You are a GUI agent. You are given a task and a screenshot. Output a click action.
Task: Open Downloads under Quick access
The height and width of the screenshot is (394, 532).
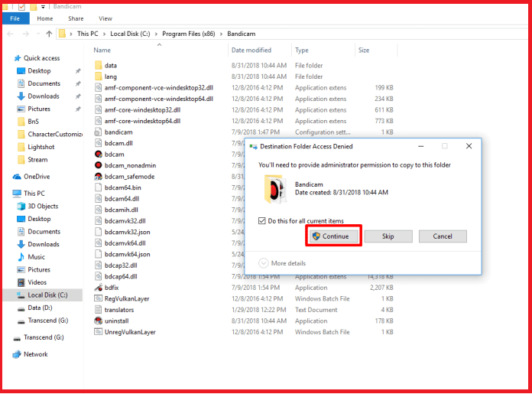(x=44, y=96)
